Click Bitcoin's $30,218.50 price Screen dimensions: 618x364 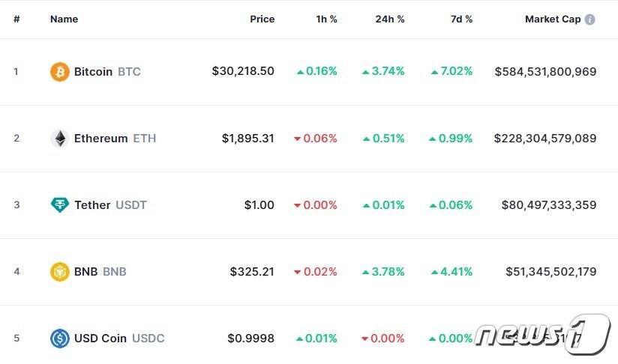click(243, 72)
